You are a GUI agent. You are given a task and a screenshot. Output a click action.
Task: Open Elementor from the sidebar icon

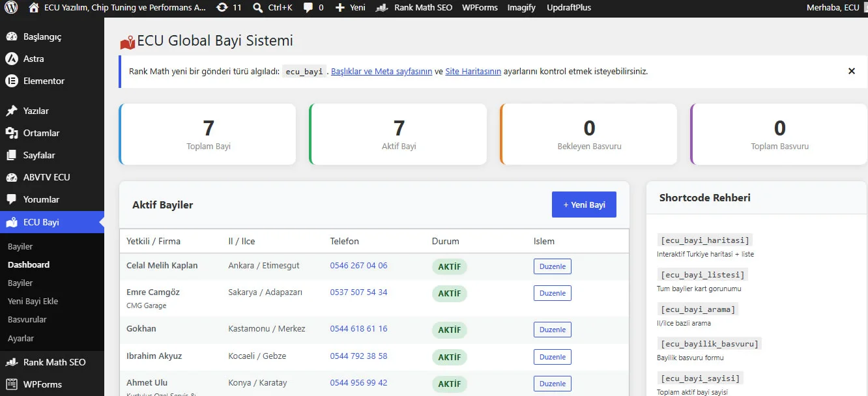pyautogui.click(x=11, y=81)
